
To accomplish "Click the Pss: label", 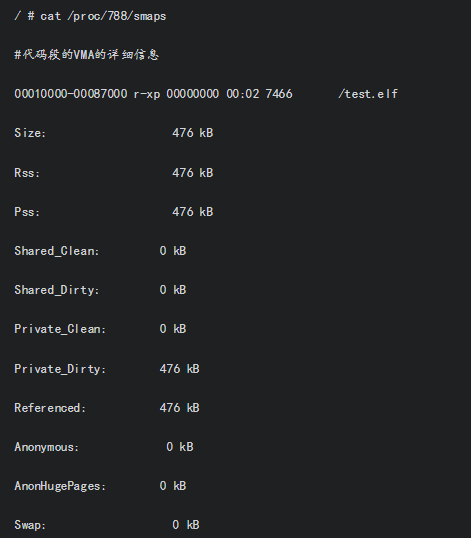I will (27, 212).
